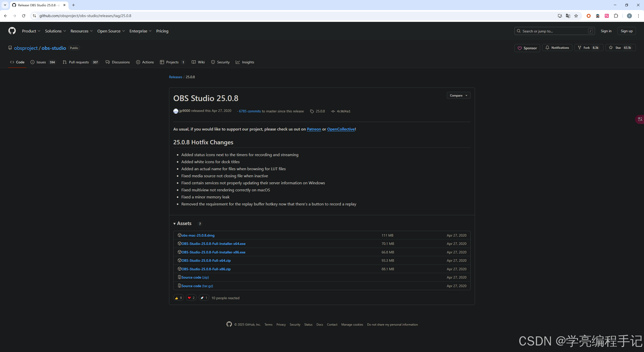Viewport: 644px width, 352px height.
Task: Toggle the heart reaction
Action: [191, 298]
